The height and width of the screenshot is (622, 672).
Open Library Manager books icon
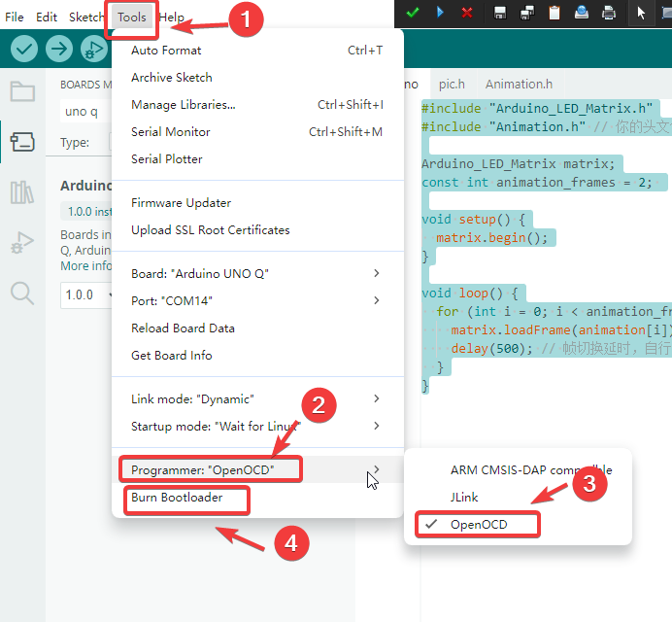coord(22,192)
